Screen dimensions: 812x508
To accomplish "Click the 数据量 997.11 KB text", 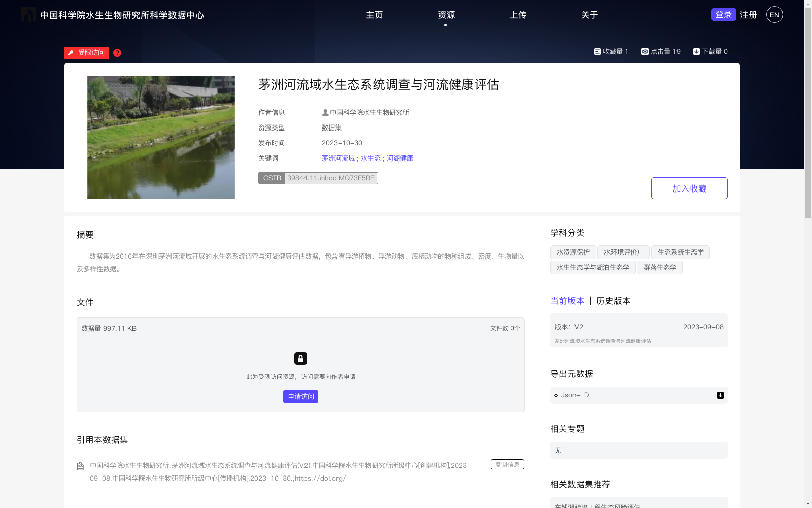I will pyautogui.click(x=109, y=329).
